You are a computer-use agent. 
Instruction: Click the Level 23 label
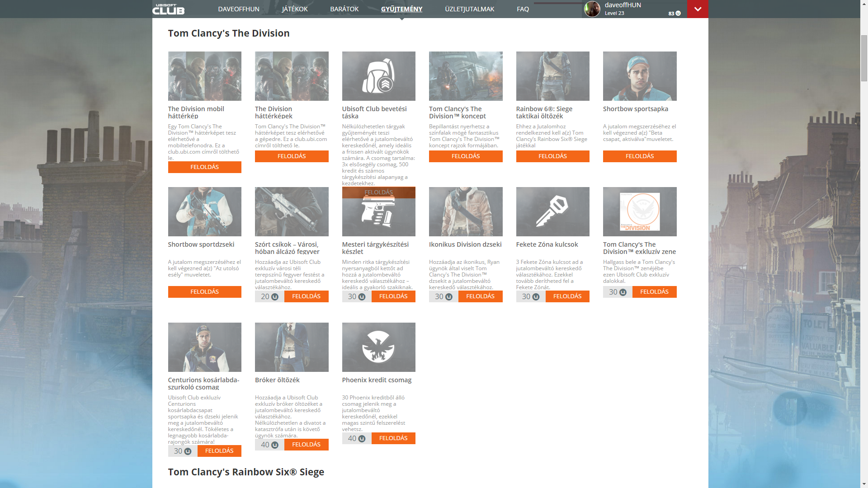(x=614, y=13)
